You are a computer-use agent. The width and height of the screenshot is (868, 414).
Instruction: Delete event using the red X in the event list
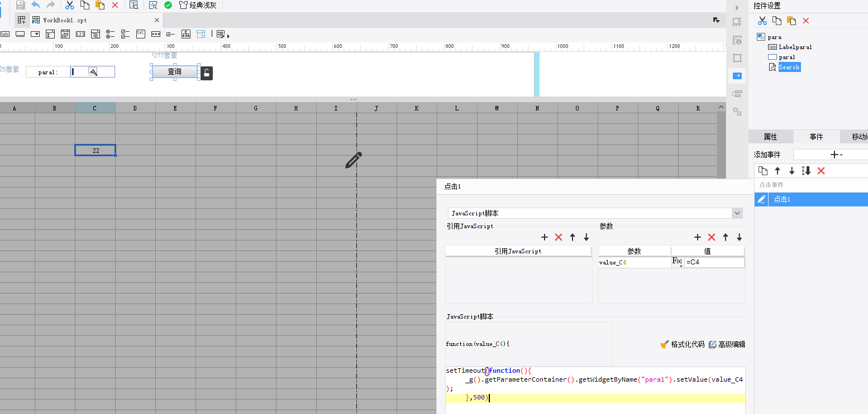pyautogui.click(x=821, y=171)
